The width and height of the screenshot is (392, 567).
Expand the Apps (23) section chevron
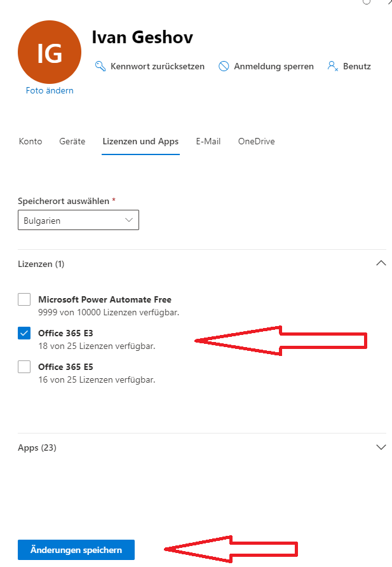[381, 447]
